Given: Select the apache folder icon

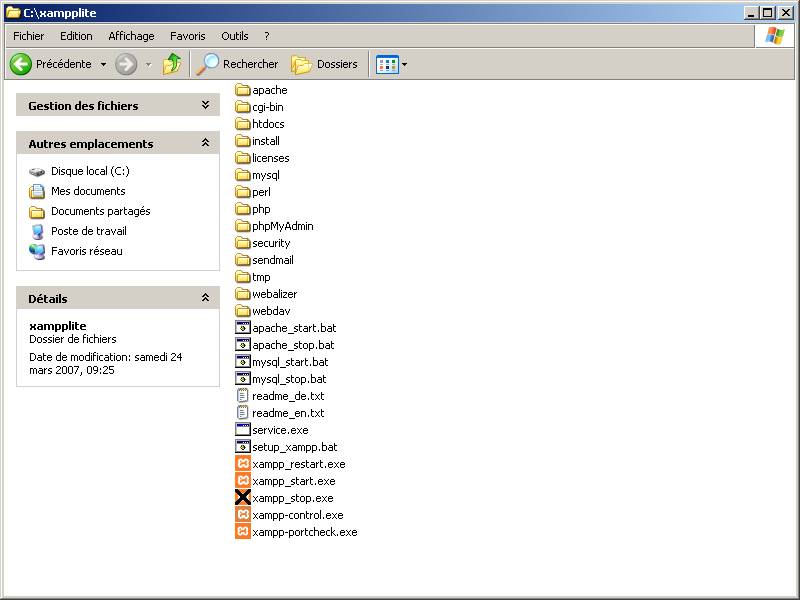Looking at the screenshot, I should pyautogui.click(x=243, y=90).
